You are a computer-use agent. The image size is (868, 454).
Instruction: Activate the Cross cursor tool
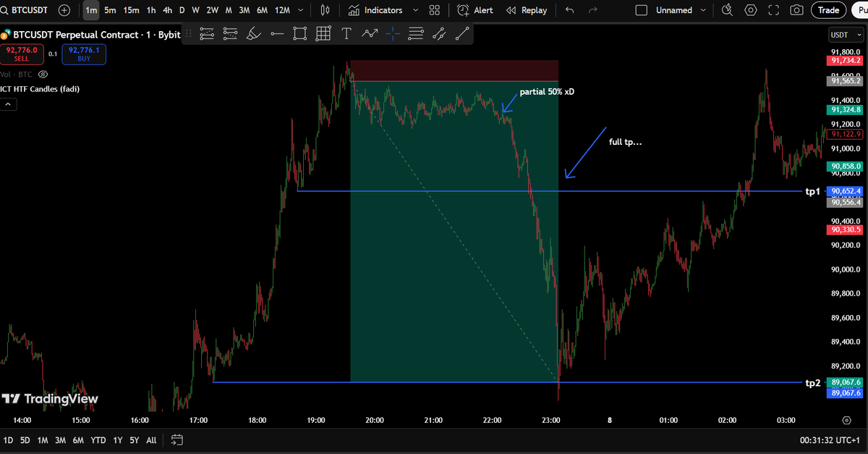coord(393,33)
